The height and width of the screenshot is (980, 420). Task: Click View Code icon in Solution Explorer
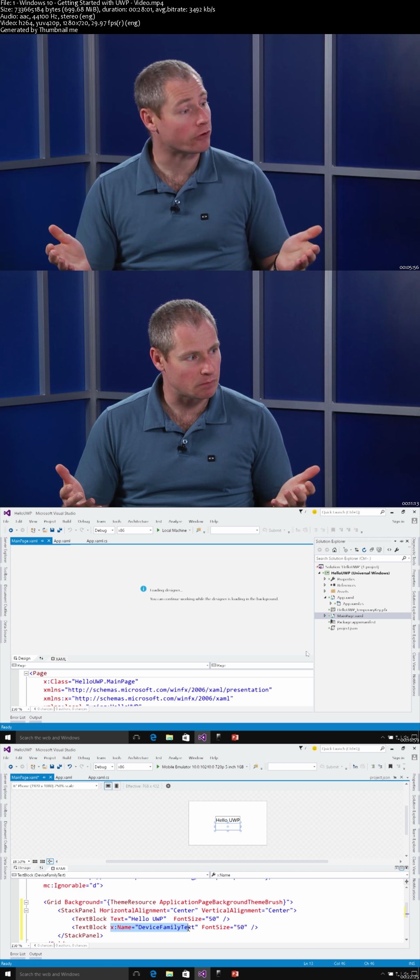pos(389,550)
